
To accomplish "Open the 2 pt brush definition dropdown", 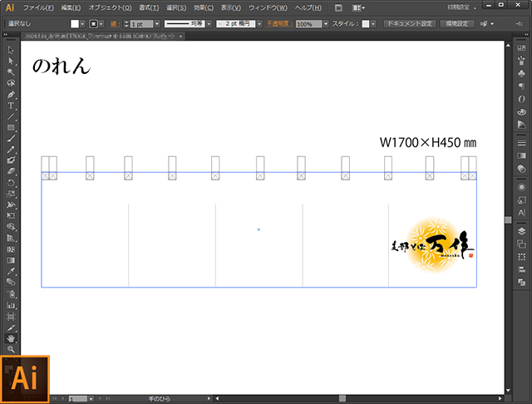I will 259,24.
